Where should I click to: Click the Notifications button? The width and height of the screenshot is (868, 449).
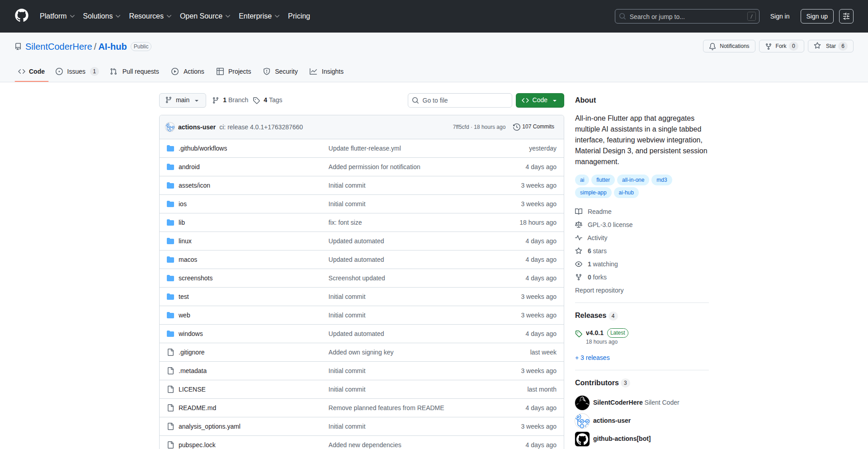pyautogui.click(x=729, y=46)
